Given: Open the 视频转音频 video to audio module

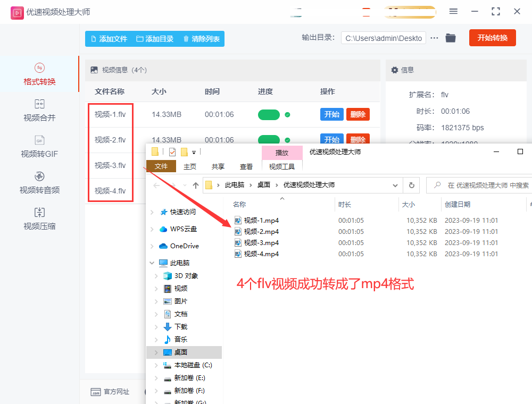Looking at the screenshot, I should pos(39,183).
